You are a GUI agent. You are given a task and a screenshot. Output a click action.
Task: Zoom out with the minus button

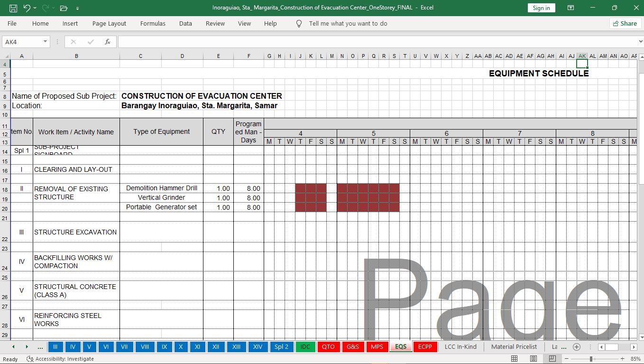coord(566,359)
